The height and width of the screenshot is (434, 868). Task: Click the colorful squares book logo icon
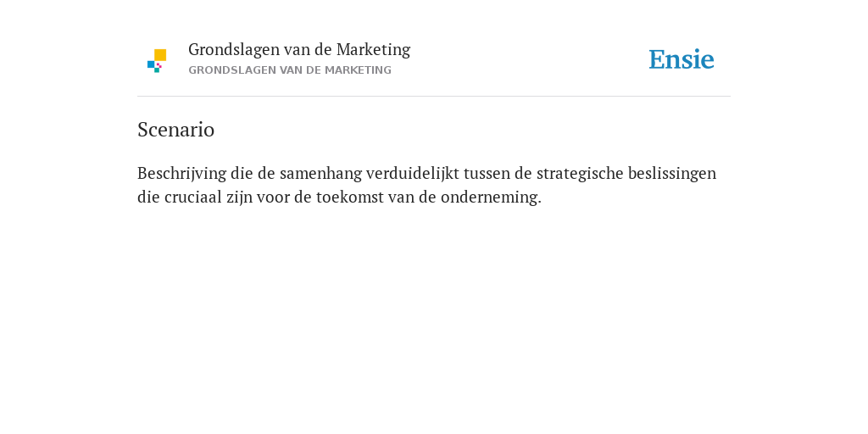(x=157, y=61)
